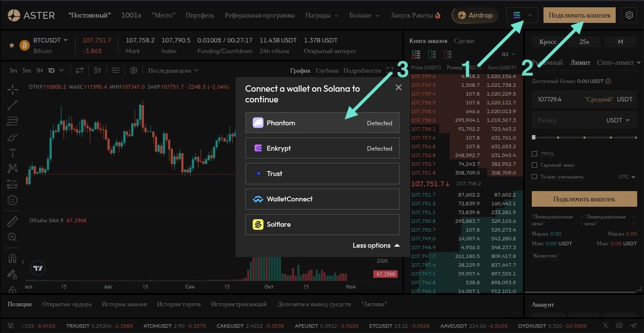The width and height of the screenshot is (644, 333).
Task: Select the crosshair cursor tool
Action: [13, 89]
